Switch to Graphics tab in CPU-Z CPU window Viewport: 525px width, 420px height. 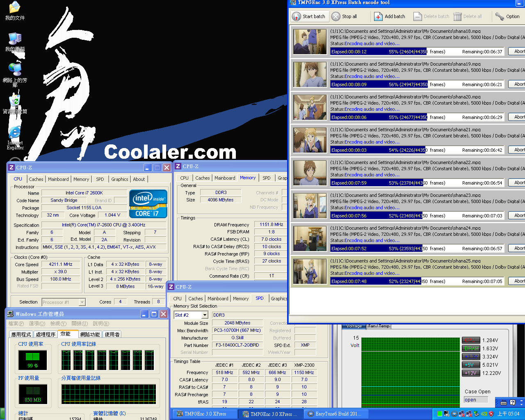coord(119,179)
